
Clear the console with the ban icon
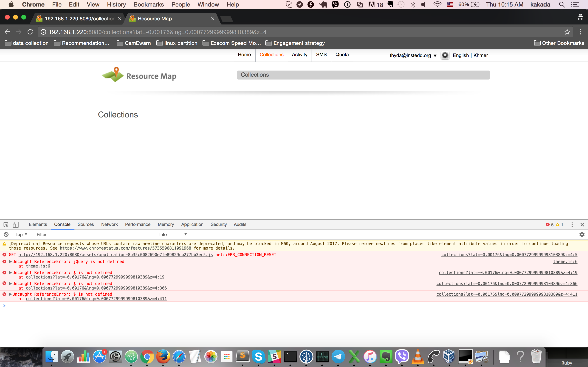tap(6, 234)
